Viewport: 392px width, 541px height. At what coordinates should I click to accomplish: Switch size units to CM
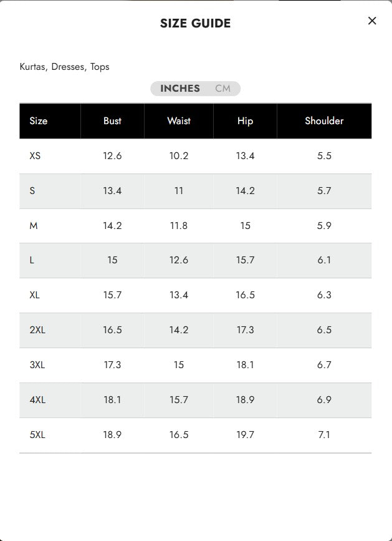click(223, 89)
